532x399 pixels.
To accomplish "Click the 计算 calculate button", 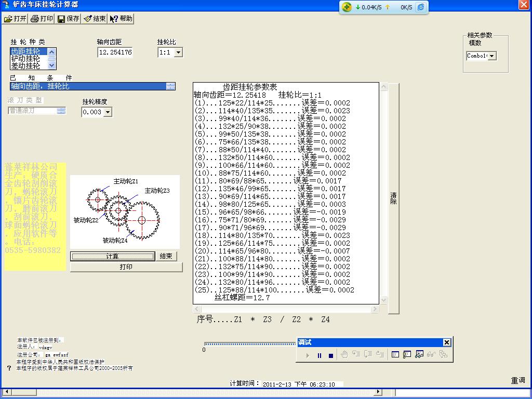I will coord(112,256).
